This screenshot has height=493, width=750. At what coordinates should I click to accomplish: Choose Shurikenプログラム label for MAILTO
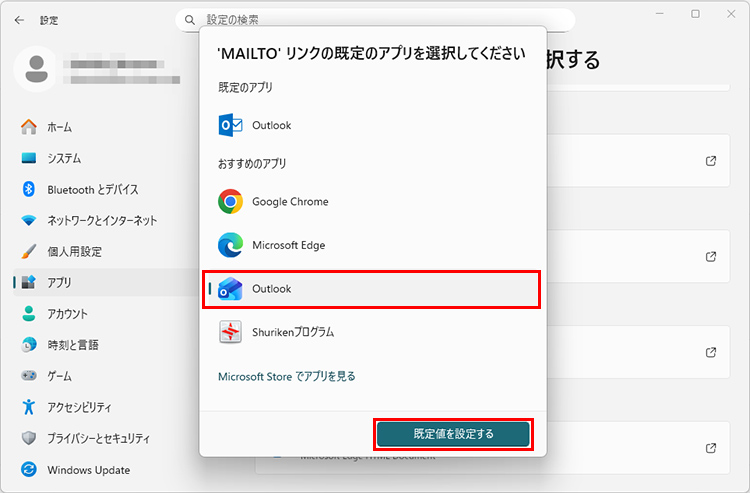(x=293, y=332)
